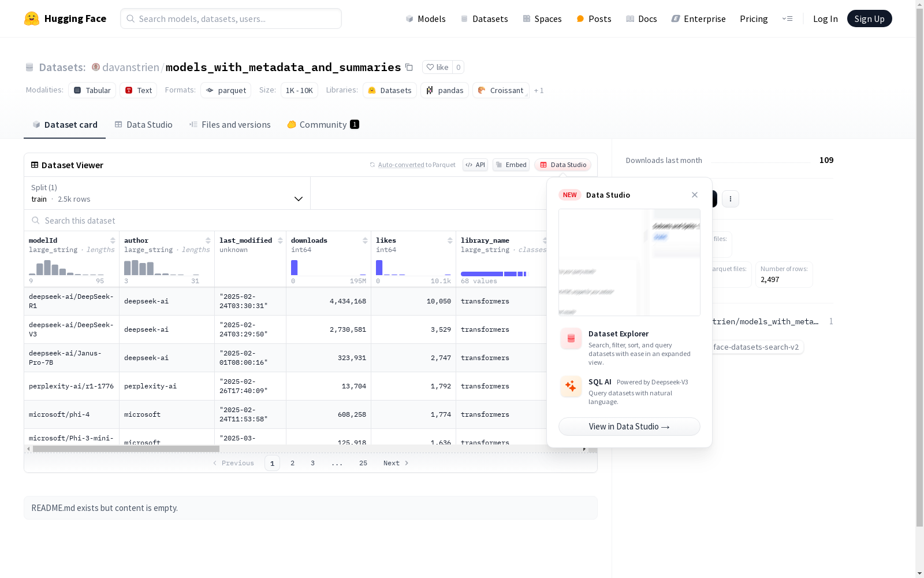The image size is (924, 578).
Task: Go to page 3 of results
Action: (313, 463)
